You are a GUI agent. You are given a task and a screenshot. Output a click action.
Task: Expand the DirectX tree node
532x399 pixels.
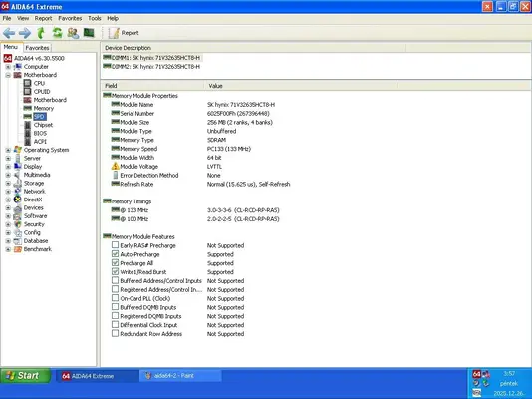[8, 199]
